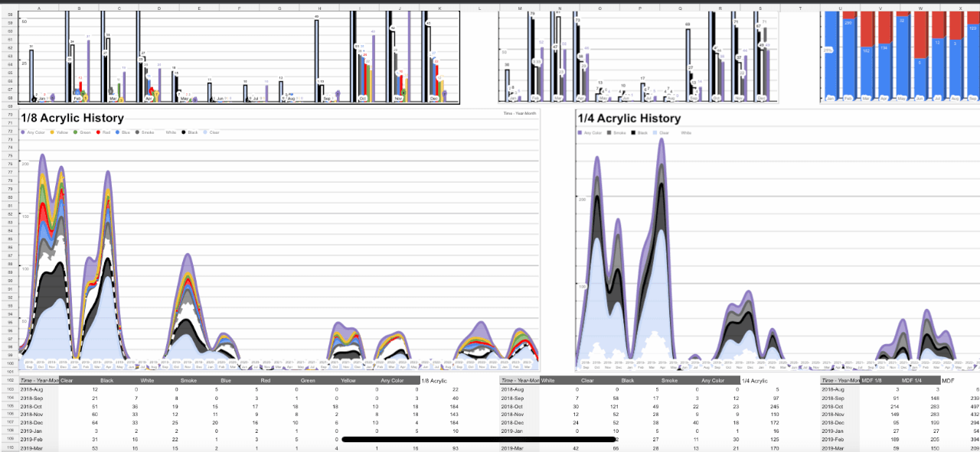Select column A header

pyautogui.click(x=38, y=8)
